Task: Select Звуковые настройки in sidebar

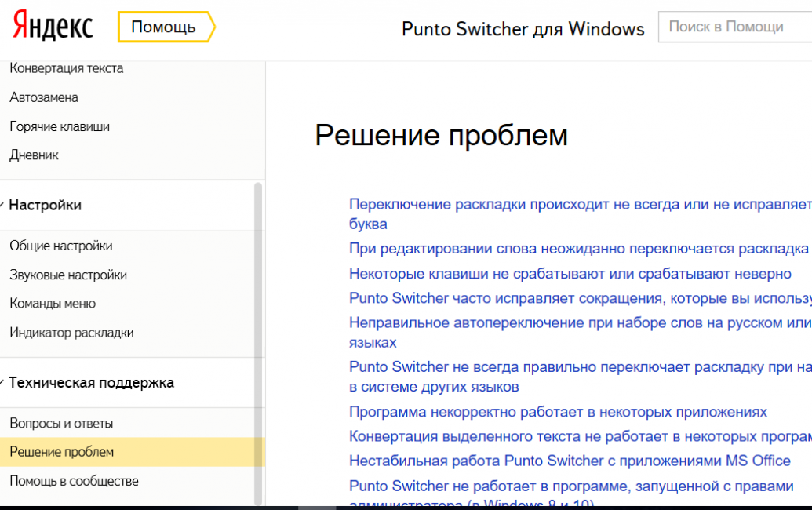Action: click(68, 275)
